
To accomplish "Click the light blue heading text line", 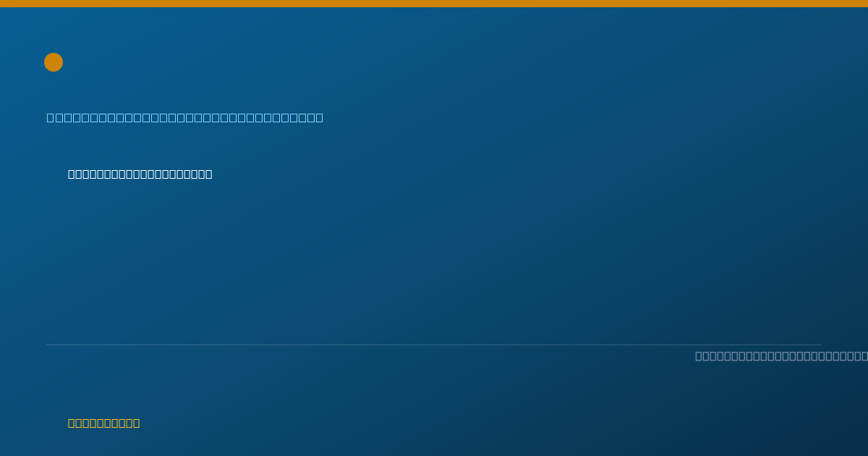I will [185, 117].
